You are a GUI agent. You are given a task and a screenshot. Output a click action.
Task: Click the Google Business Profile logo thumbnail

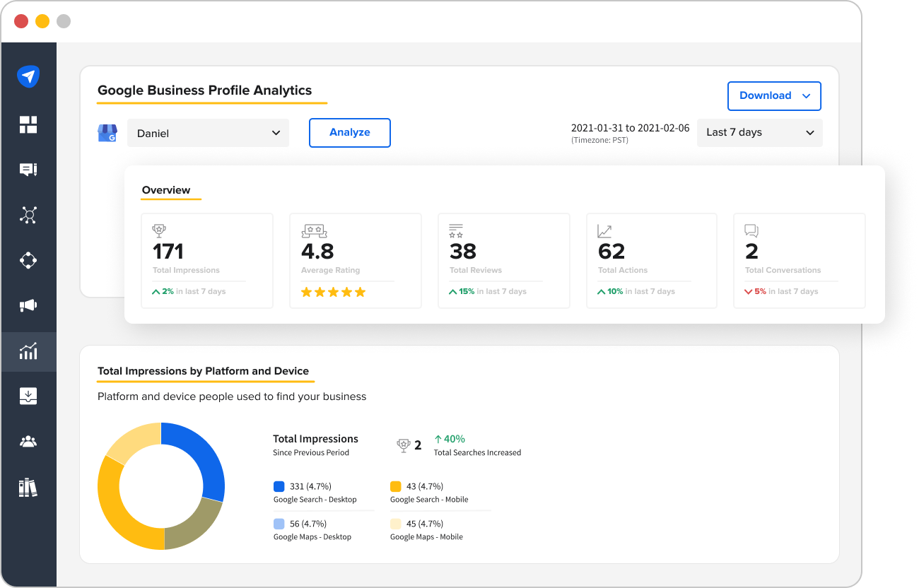107,132
